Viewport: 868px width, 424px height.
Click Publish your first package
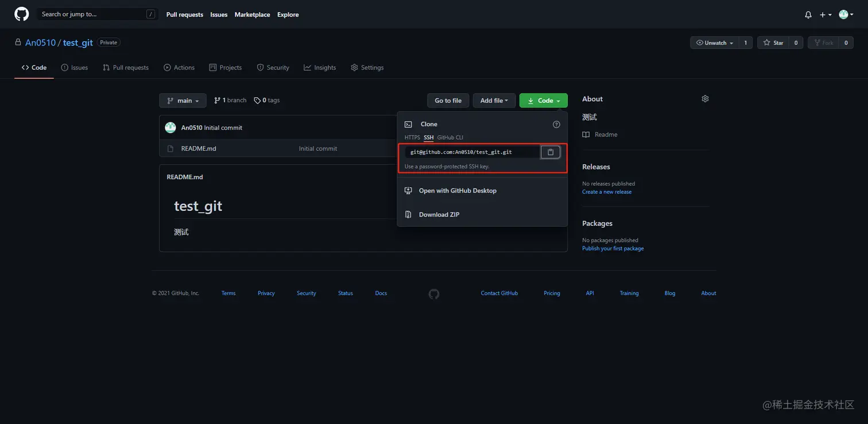(613, 248)
